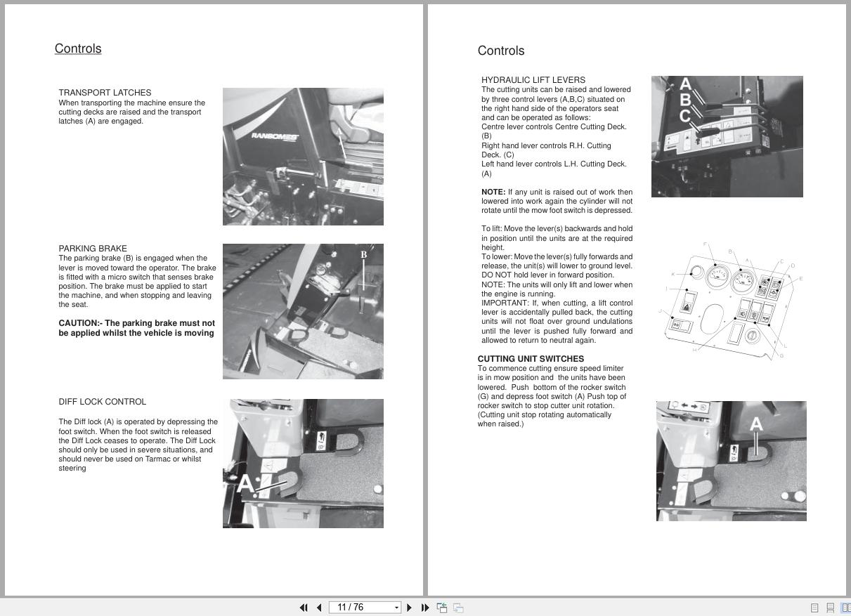The height and width of the screenshot is (616, 851).
Task: Click the cutting unit foot switch photo
Action: (732, 461)
